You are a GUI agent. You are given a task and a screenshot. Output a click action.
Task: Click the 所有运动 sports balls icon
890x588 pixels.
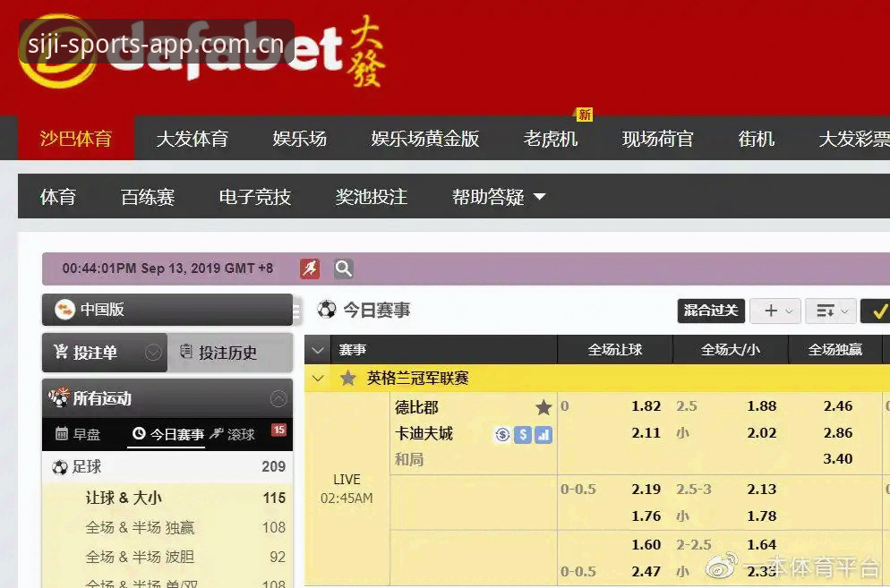click(58, 397)
